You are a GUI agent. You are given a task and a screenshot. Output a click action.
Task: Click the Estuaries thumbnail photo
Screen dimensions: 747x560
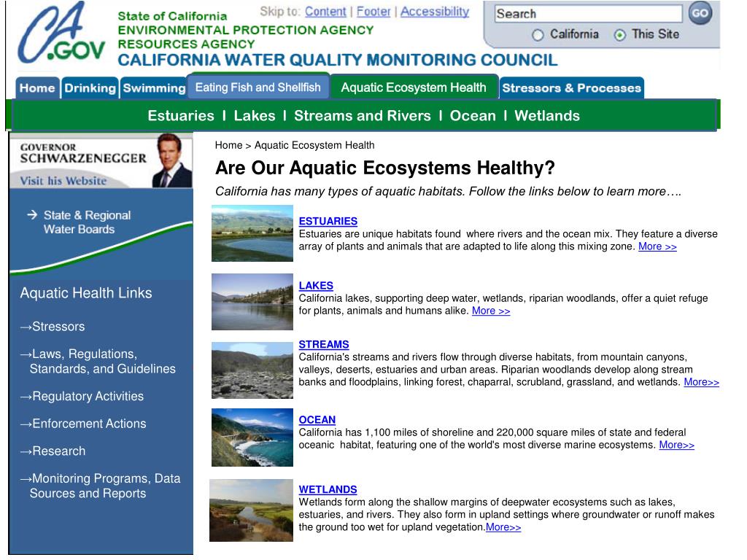[x=252, y=233]
